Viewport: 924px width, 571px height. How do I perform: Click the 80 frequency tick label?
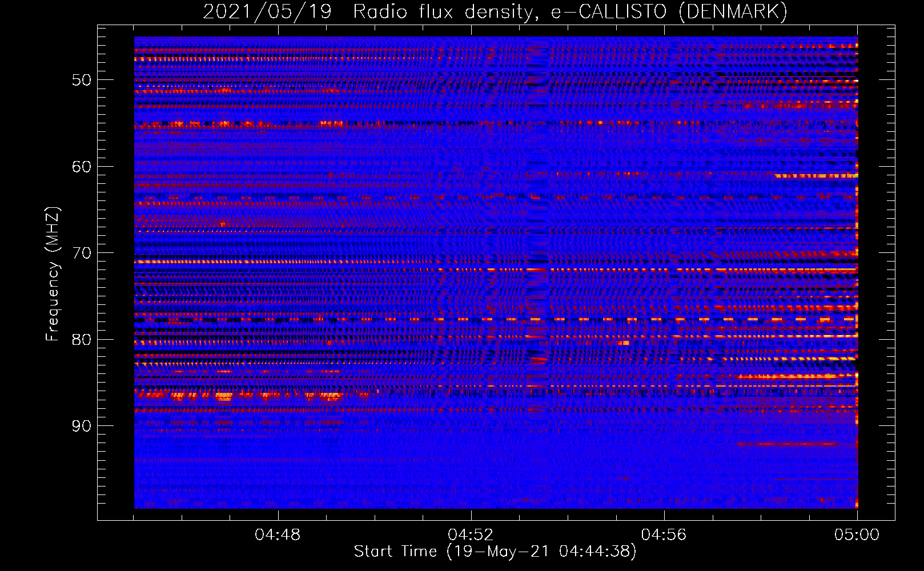[81, 340]
